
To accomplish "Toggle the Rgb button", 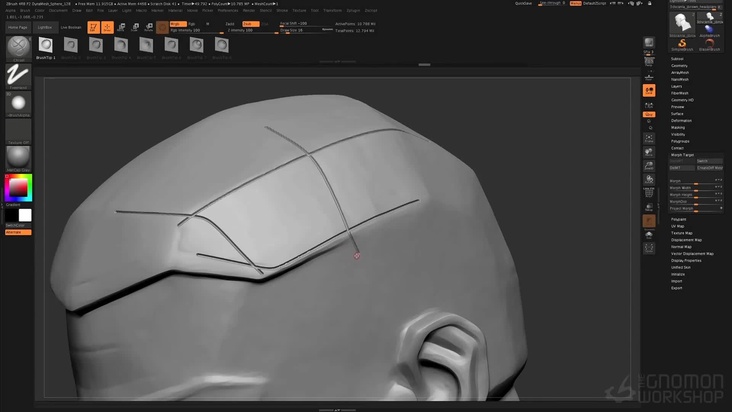I will [191, 24].
